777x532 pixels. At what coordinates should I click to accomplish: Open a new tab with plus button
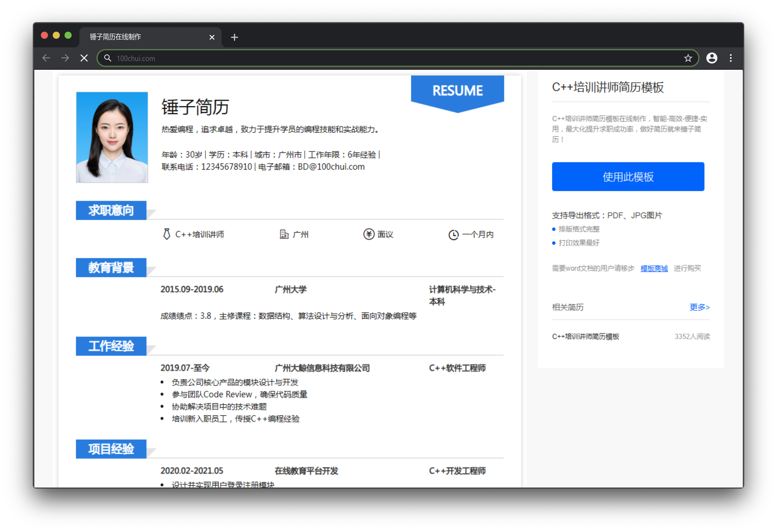pos(234,37)
